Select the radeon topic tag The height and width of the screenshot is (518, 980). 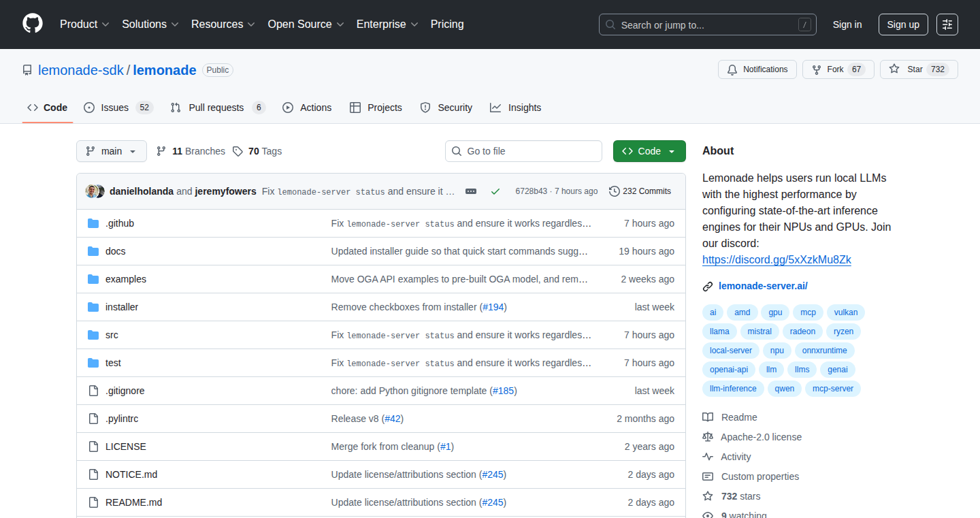803,331
